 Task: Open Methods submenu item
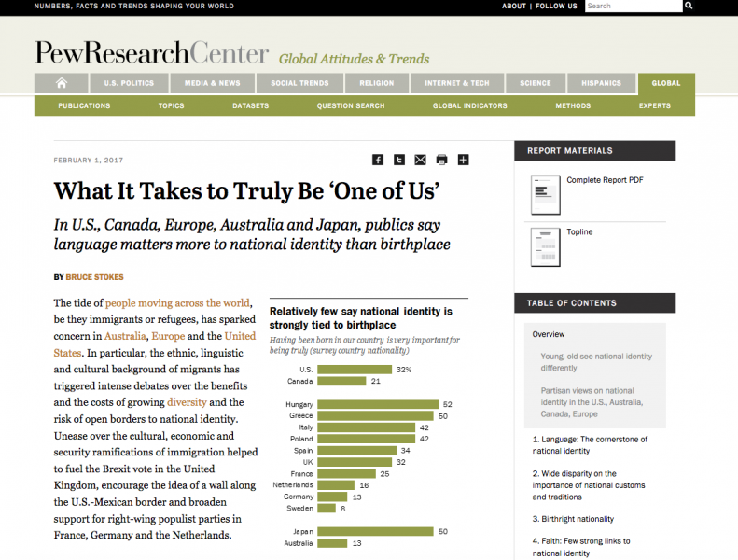tap(573, 106)
